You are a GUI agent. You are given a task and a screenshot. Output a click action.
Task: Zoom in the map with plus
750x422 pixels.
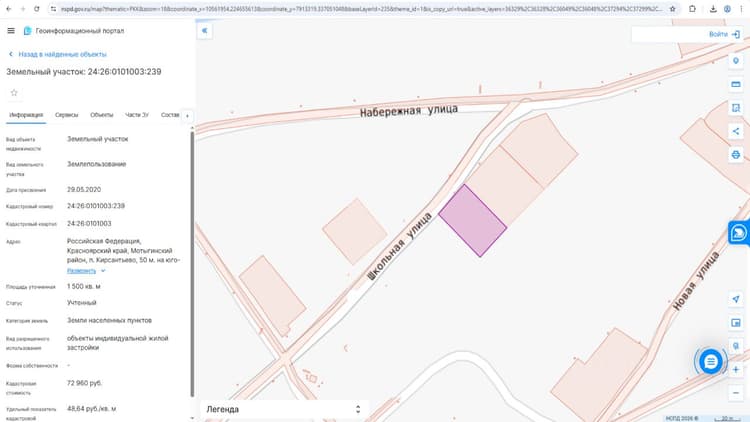click(x=736, y=369)
